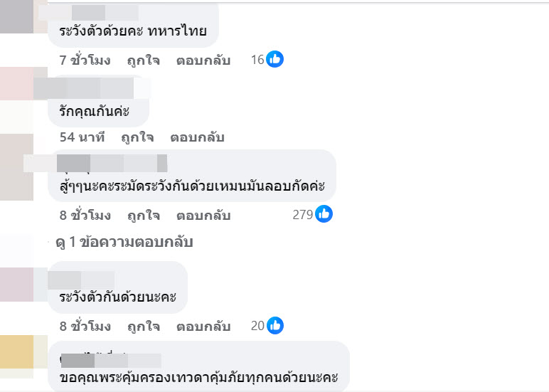This screenshot has width=549, height=392.
Task: Choose "ตอบกลับ" below the "สู้ๆๆนะคะ" comment
Action: click(203, 214)
